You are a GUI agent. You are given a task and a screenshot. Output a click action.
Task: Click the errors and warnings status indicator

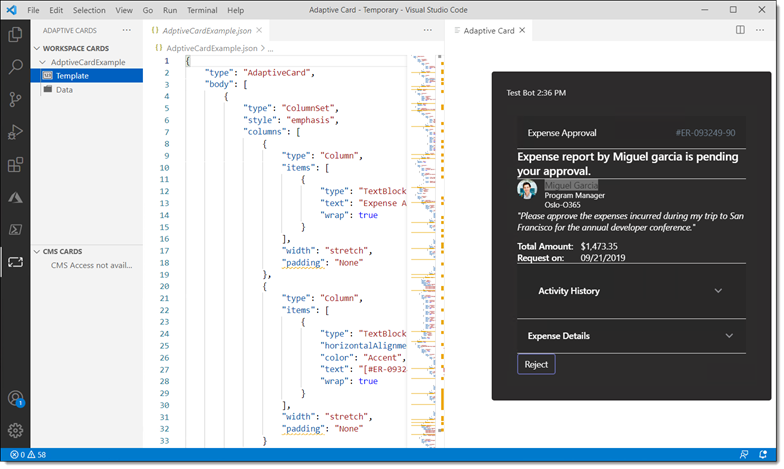coord(27,455)
